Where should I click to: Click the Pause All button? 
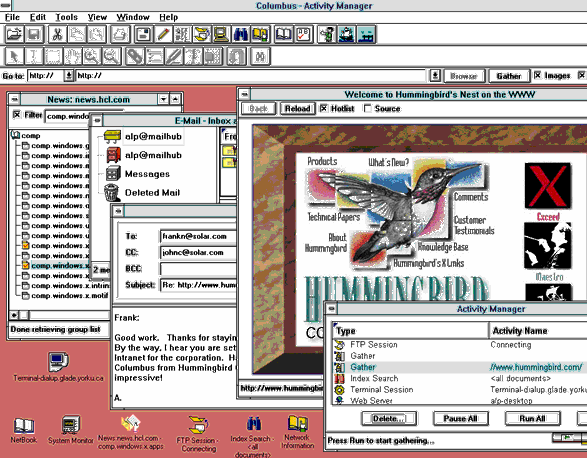460,418
